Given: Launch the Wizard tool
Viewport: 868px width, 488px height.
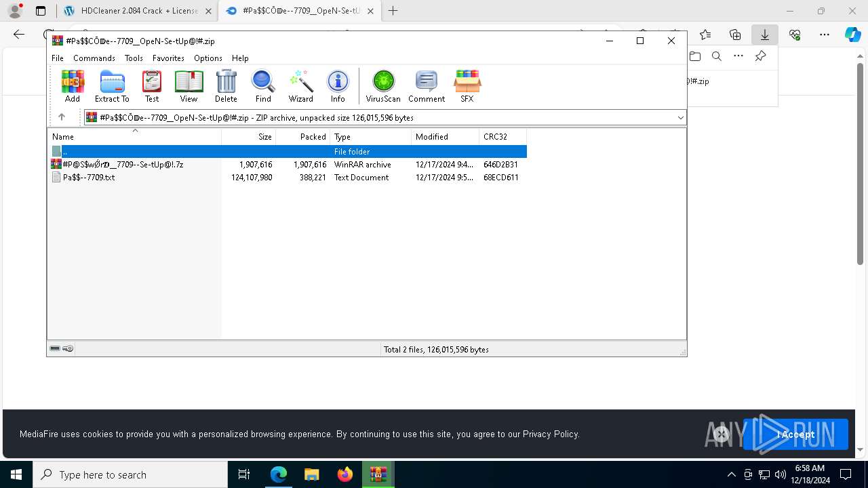Looking at the screenshot, I should point(301,86).
